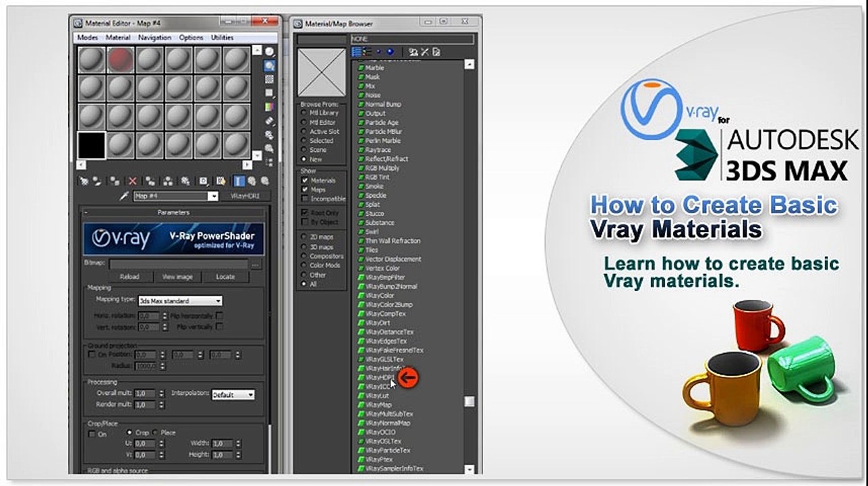
Task: Click Sample UV Tiling icon
Action: (x=270, y=92)
